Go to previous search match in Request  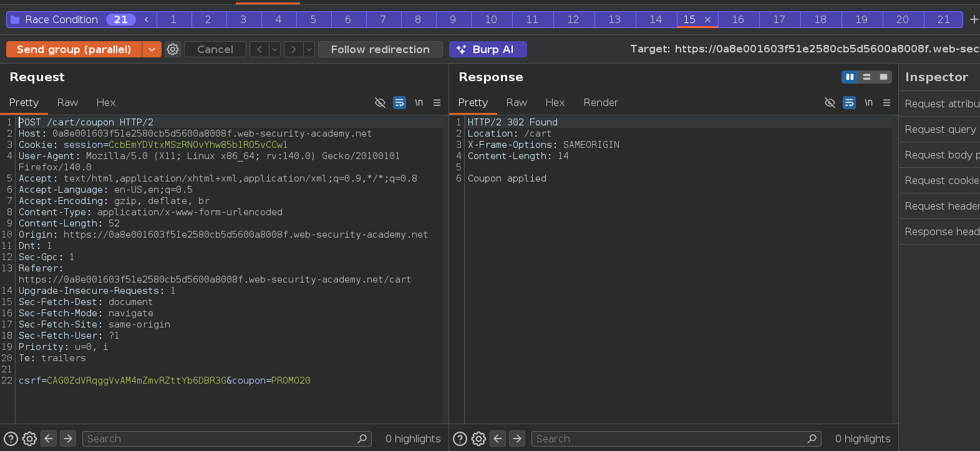click(x=49, y=439)
